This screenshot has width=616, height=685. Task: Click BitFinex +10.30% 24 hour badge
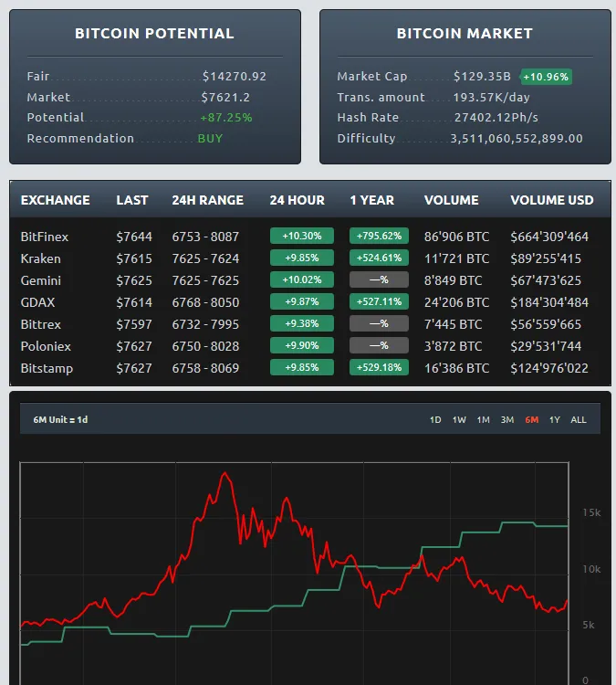(302, 236)
